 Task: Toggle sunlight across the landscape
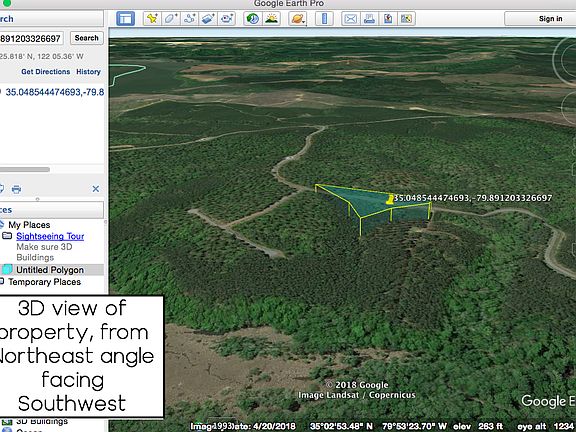point(271,18)
